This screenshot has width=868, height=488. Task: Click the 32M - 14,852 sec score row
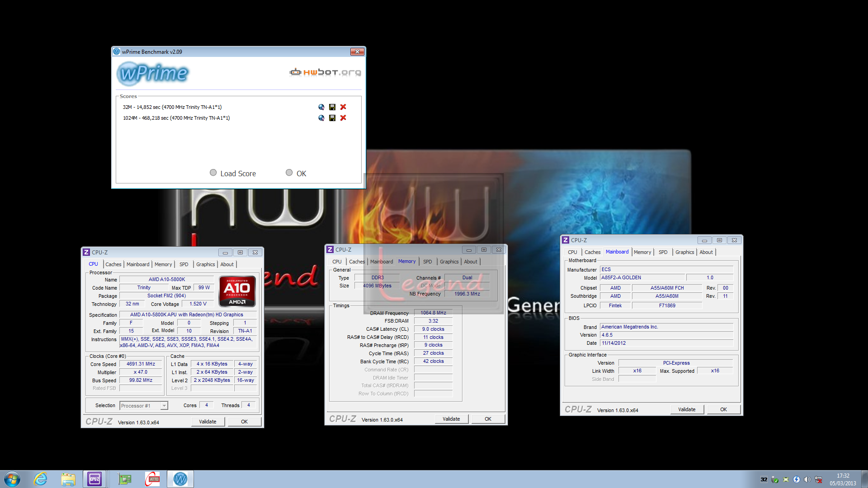coord(172,107)
